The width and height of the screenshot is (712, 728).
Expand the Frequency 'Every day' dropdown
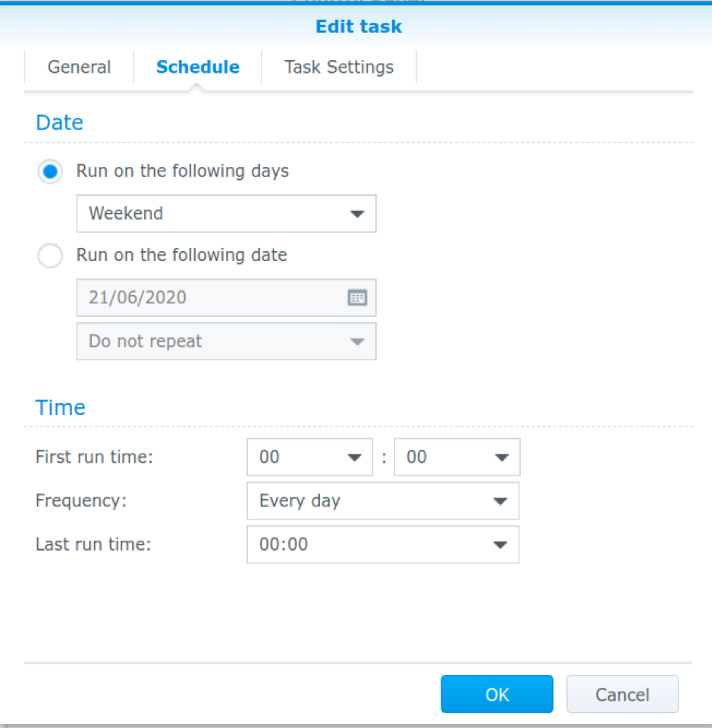coord(383,501)
